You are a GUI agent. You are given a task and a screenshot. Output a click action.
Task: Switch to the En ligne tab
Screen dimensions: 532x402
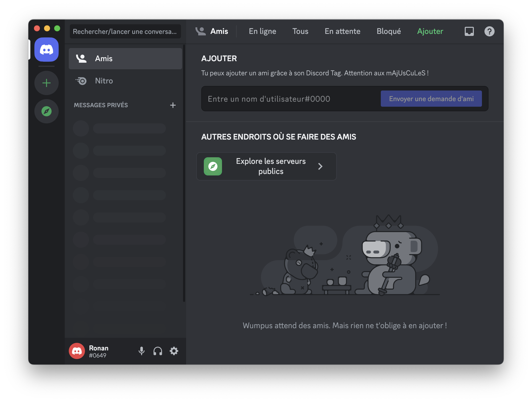coord(262,31)
